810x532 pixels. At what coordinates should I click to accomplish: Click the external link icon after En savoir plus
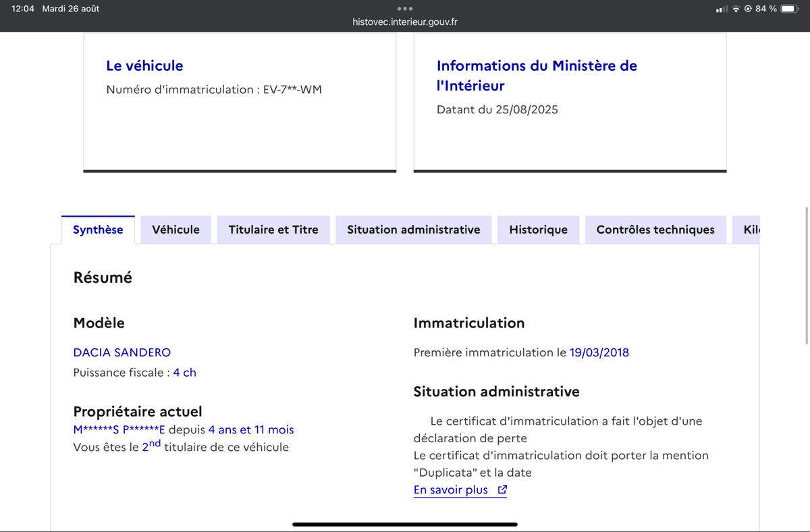502,490
